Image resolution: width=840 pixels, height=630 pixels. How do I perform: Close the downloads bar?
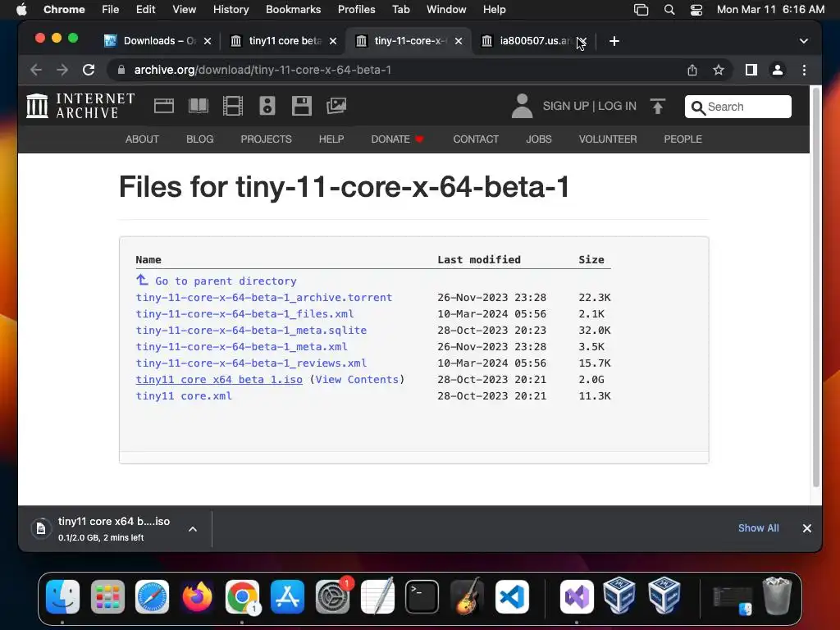(x=807, y=528)
